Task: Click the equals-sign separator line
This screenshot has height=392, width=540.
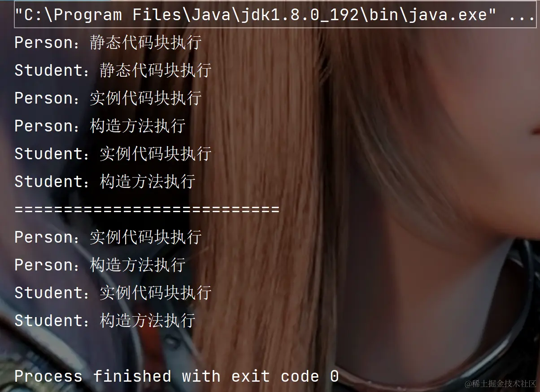Action: click(x=147, y=209)
